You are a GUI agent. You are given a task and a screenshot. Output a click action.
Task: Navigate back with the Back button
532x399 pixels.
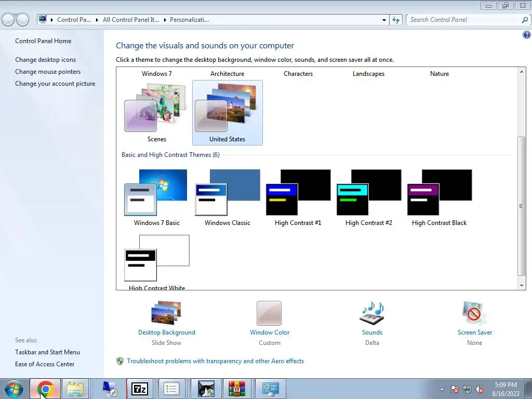(8, 20)
